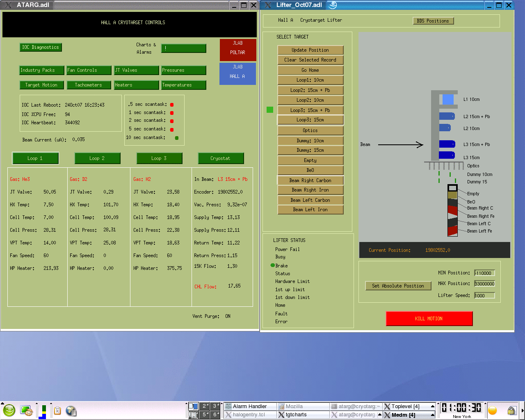Click the green 10 sec scantask indicator
525x420 pixels.
[x=177, y=138]
